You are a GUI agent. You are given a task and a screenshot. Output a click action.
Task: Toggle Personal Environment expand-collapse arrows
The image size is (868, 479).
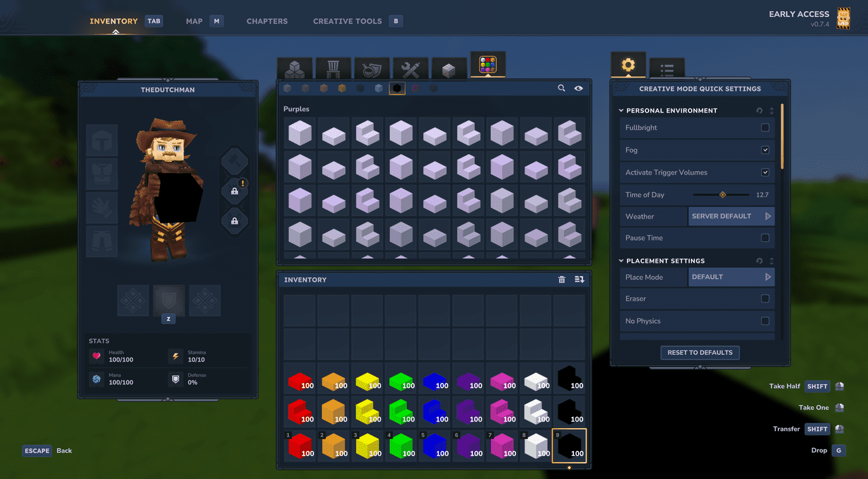click(x=771, y=110)
